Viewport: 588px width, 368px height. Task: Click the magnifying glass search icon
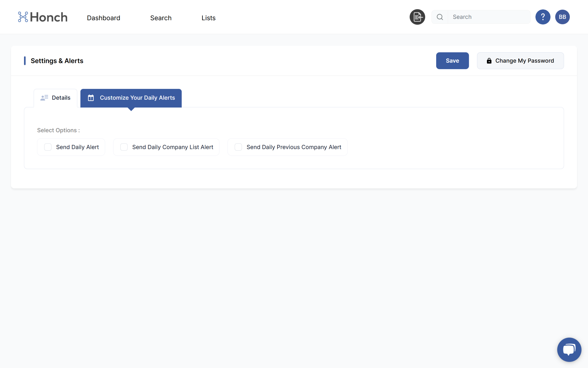[440, 17]
